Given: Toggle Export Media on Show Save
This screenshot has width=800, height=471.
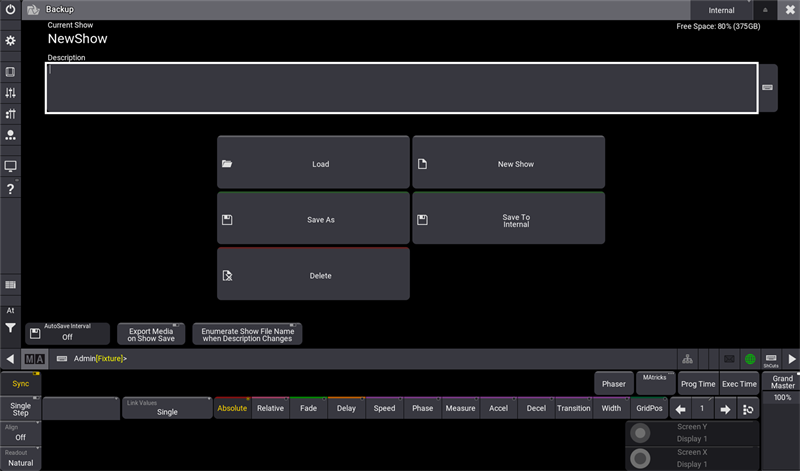Looking at the screenshot, I should click(151, 334).
